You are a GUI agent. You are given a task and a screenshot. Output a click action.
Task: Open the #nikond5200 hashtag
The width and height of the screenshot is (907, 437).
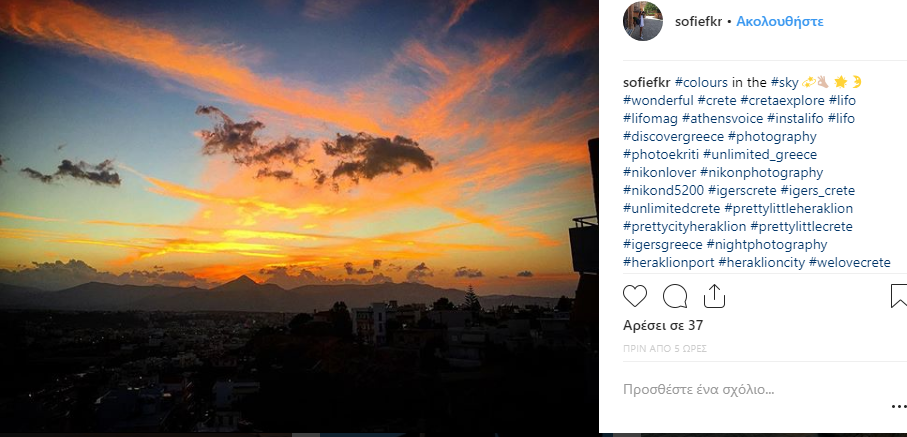[x=662, y=190]
